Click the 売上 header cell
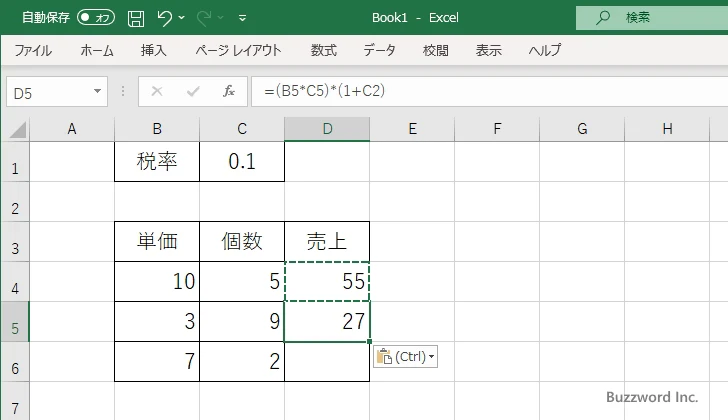 click(327, 241)
